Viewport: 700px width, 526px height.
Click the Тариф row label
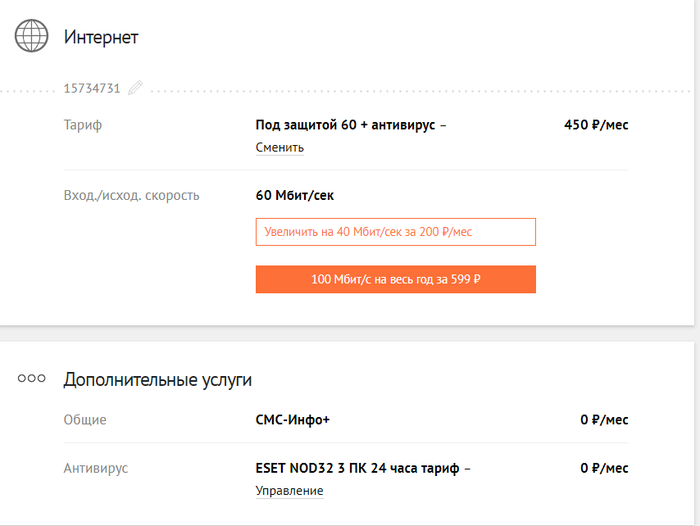[82, 126]
